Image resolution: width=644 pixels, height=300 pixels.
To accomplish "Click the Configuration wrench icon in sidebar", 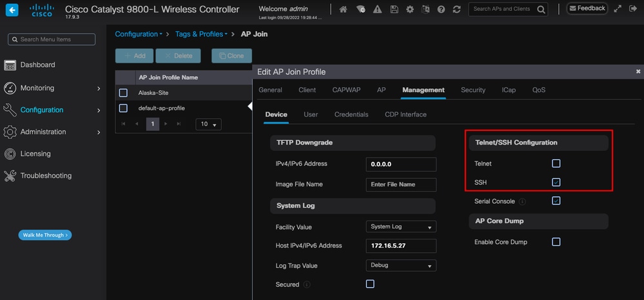I will (10, 110).
